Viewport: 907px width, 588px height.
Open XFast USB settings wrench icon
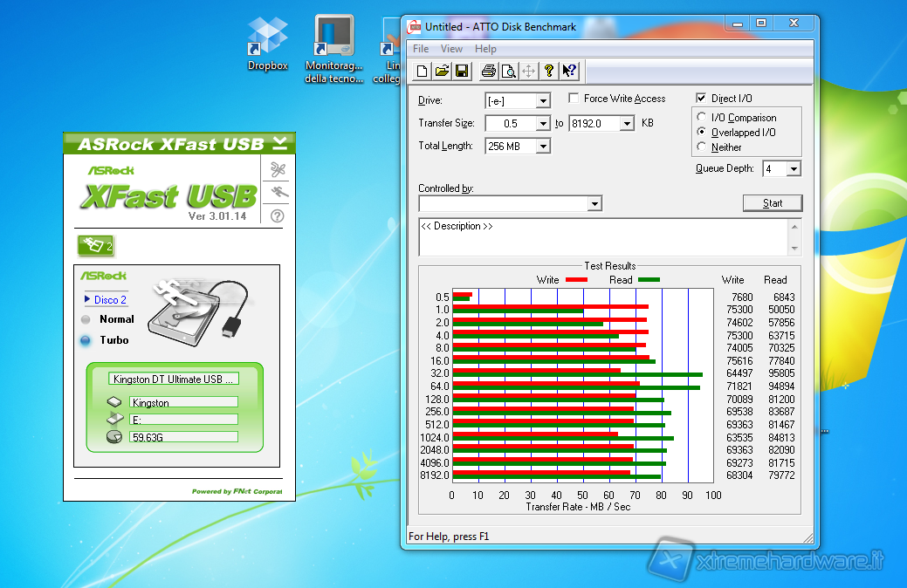point(278,168)
